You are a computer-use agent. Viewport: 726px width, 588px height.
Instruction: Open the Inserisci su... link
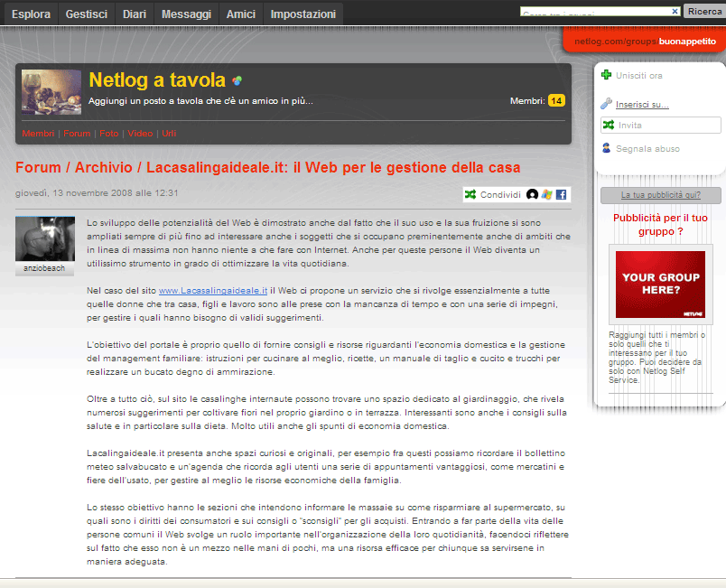[x=642, y=104]
